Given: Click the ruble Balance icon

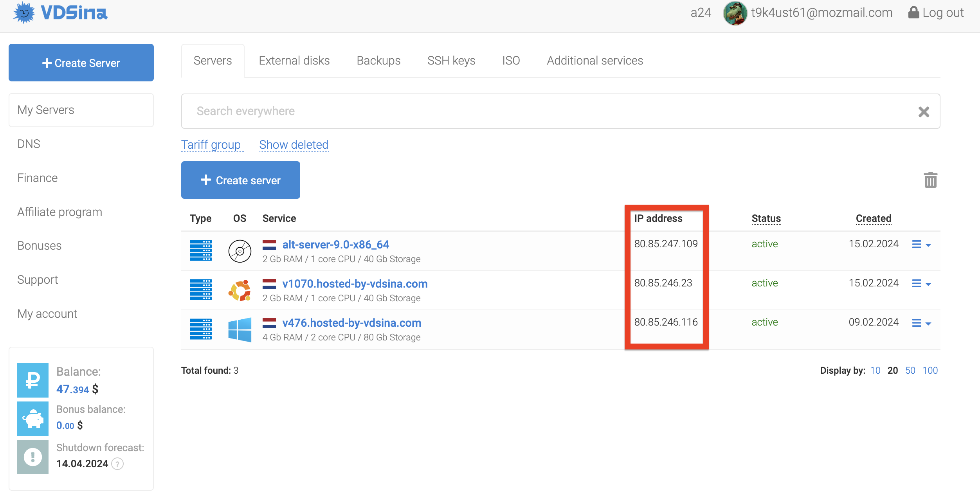Looking at the screenshot, I should (33, 380).
